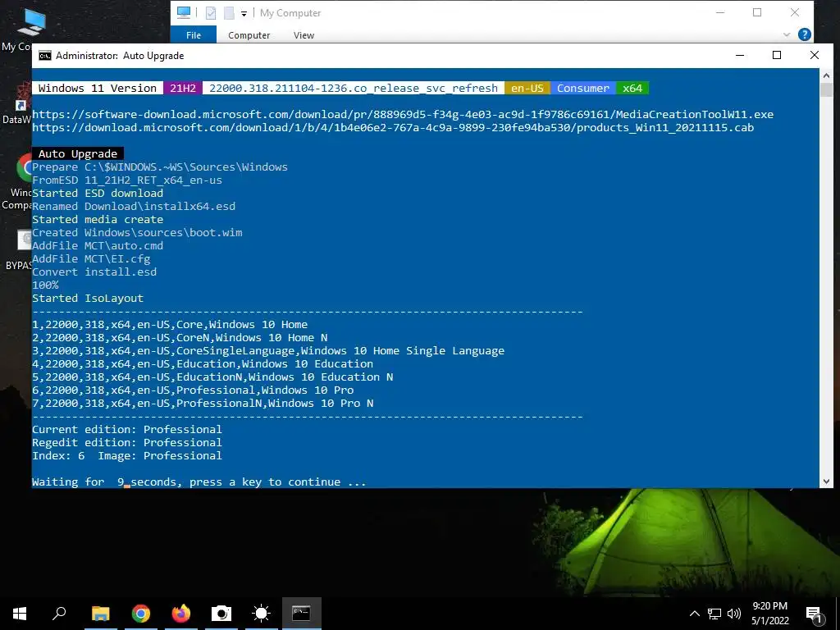840x630 pixels.
Task: Click the 'Windows 11 Version' label
Action: click(x=98, y=88)
